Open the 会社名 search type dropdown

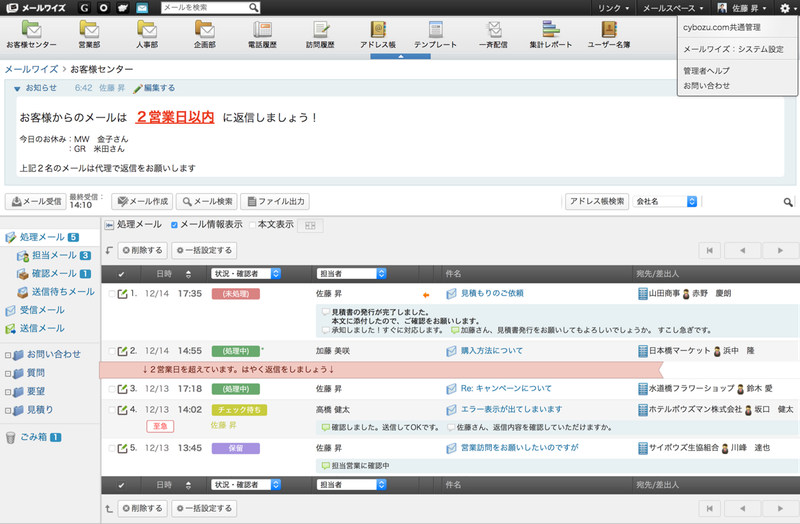pyautogui.click(x=665, y=202)
